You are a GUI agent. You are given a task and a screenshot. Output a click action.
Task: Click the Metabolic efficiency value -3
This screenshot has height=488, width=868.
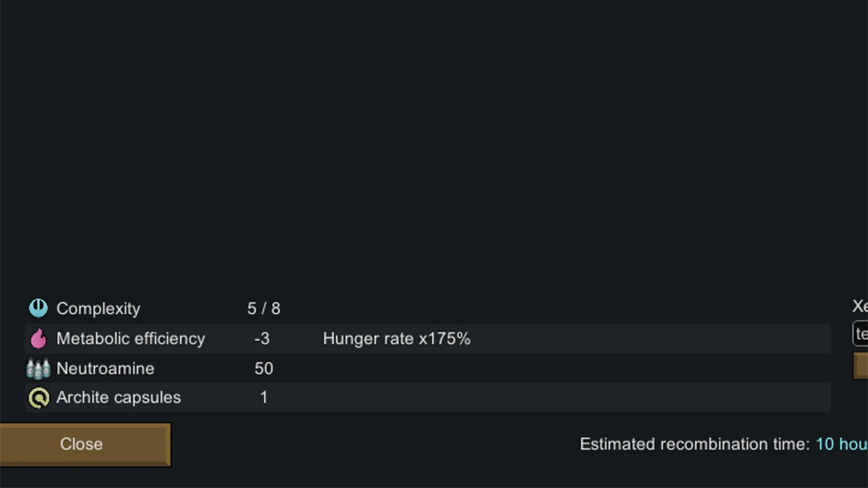pos(262,338)
